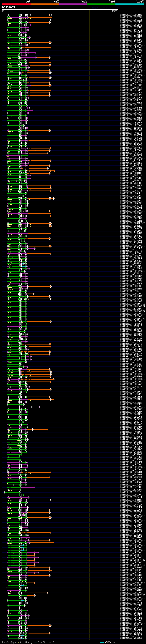The height and width of the screenshot is (644, 146).
Task: Click the red ~20% identity legend bar
Action: click(x=16, y=4)
